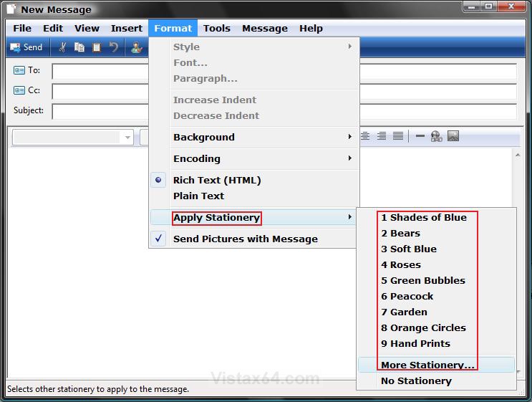Viewport: 532px width, 402px height.
Task: Click the Send button in toolbar
Action: pyautogui.click(x=26, y=47)
